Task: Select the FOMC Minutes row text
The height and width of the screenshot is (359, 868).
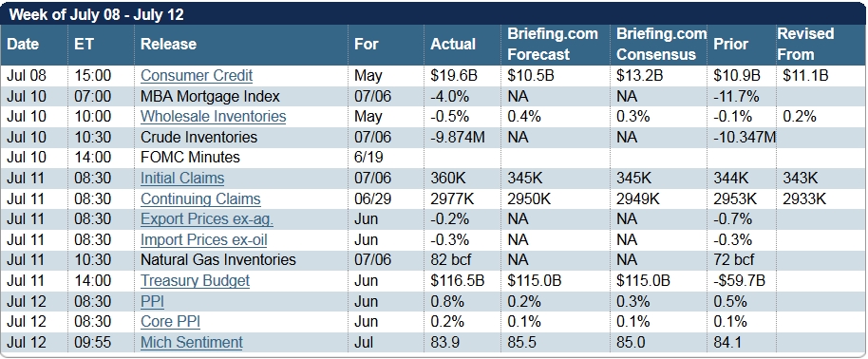Action: coord(191,158)
